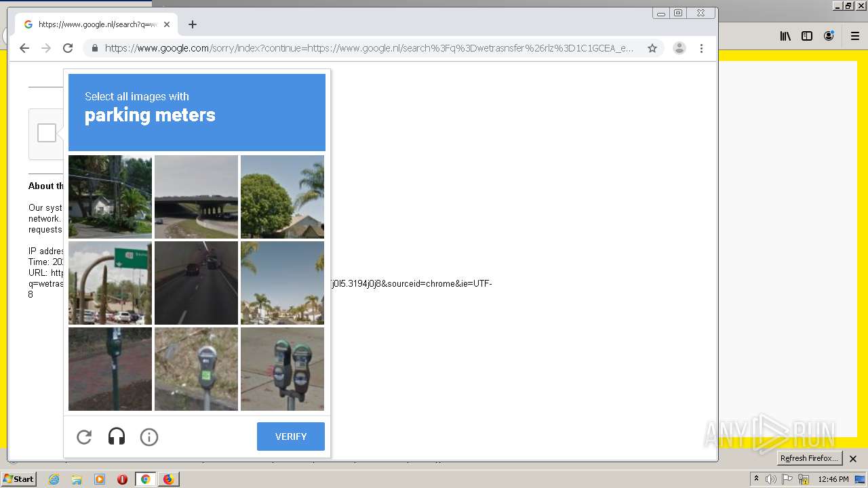Screen dimensions: 868x488
Task: Go back in Chrome
Action: (24, 48)
